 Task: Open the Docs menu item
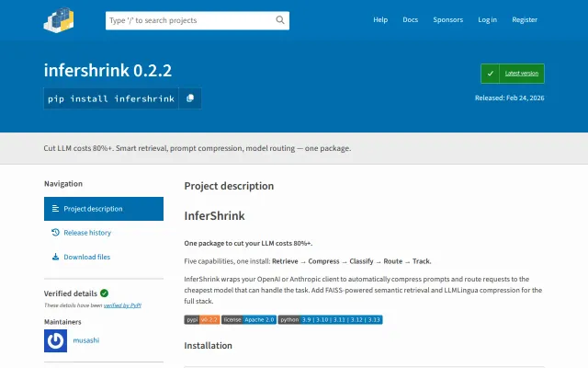[411, 20]
